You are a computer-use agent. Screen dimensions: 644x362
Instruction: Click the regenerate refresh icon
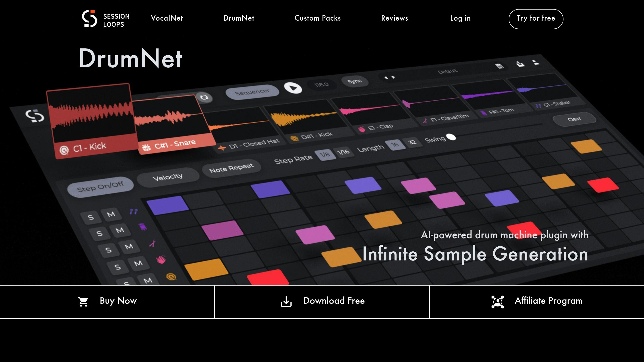pyautogui.click(x=204, y=98)
